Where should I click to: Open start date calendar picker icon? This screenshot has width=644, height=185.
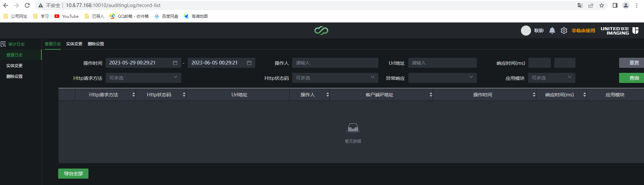pos(175,63)
